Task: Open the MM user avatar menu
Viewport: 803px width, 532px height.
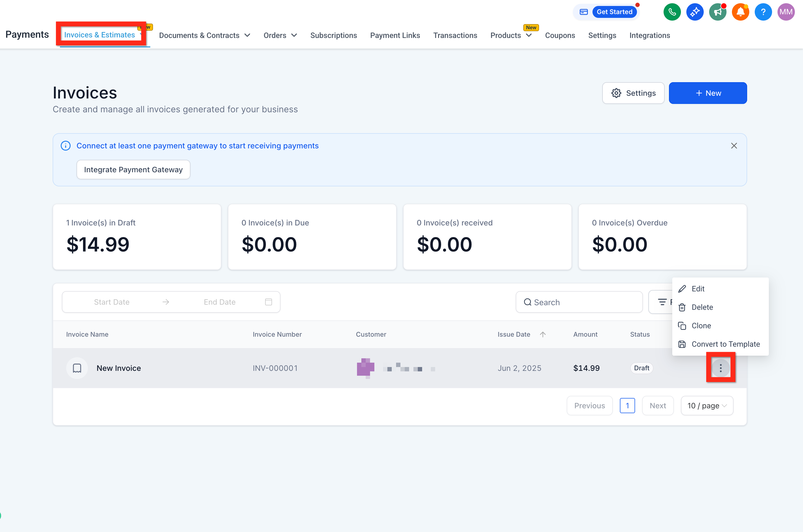Action: (x=786, y=12)
